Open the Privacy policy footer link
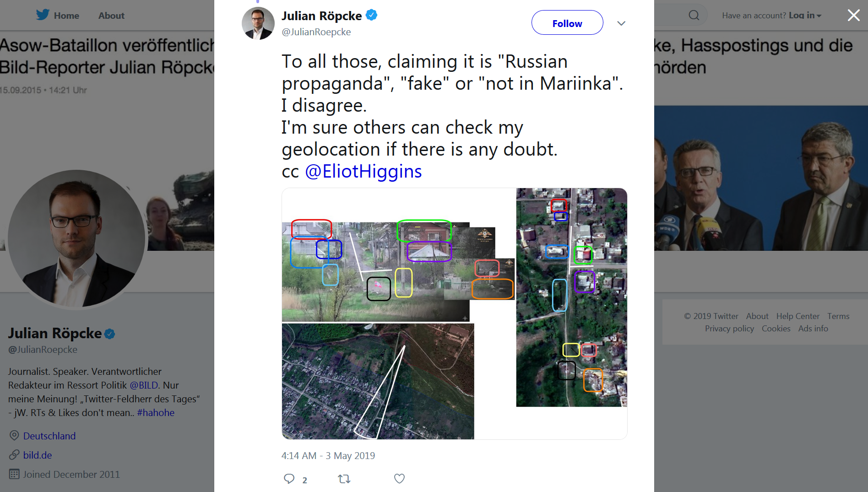Viewport: 868px width, 492px height. (x=729, y=329)
